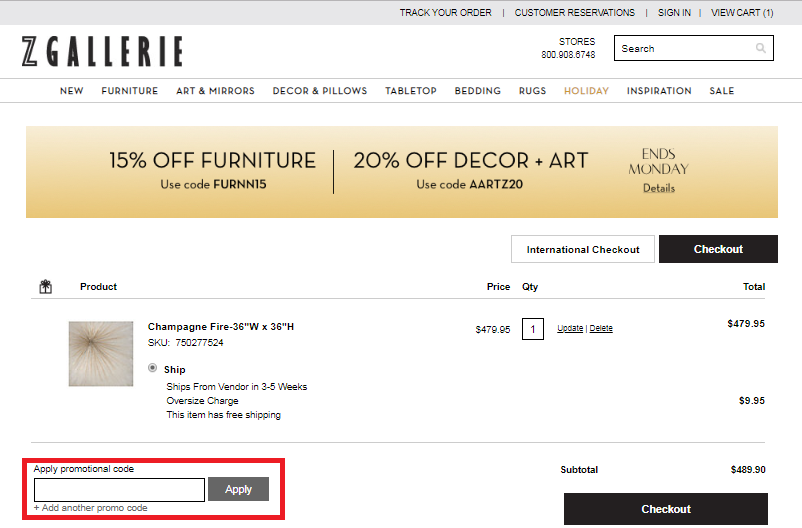Click the gift icon in product header
802x528 pixels.
[46, 287]
